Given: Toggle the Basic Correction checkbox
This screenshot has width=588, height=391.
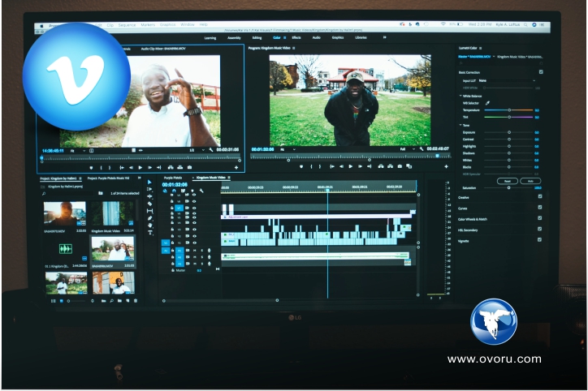Looking at the screenshot, I should pyautogui.click(x=541, y=72).
